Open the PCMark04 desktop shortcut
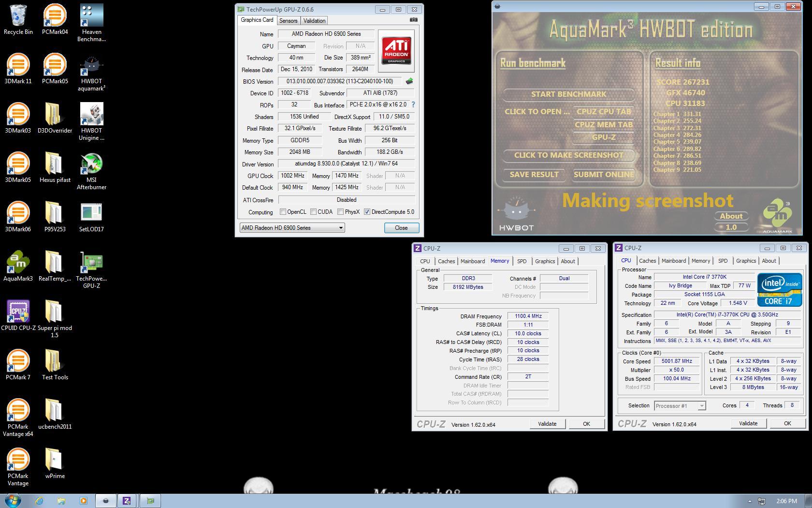 pyautogui.click(x=55, y=20)
